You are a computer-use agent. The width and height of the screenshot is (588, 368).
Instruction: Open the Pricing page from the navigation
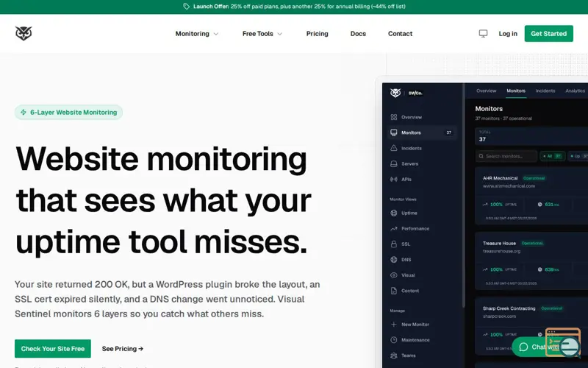318,33
